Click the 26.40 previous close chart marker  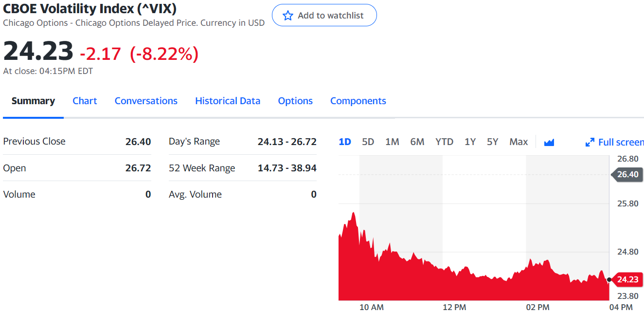[x=626, y=174]
